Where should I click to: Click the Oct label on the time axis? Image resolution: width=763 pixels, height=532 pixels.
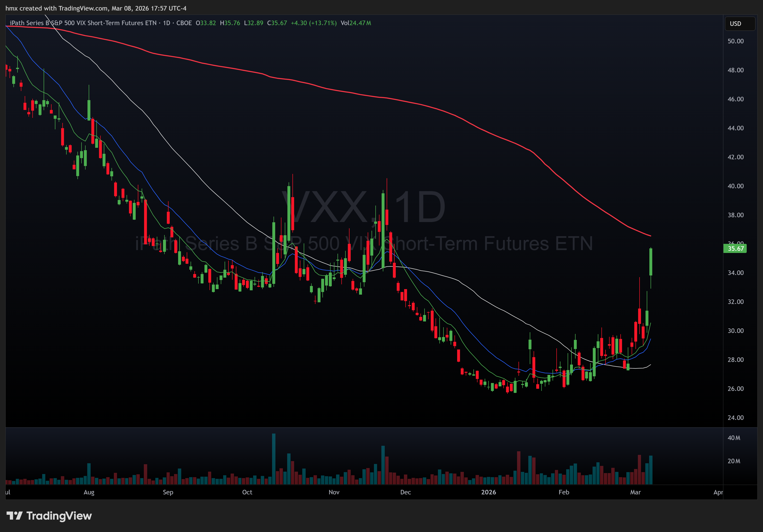(x=247, y=492)
